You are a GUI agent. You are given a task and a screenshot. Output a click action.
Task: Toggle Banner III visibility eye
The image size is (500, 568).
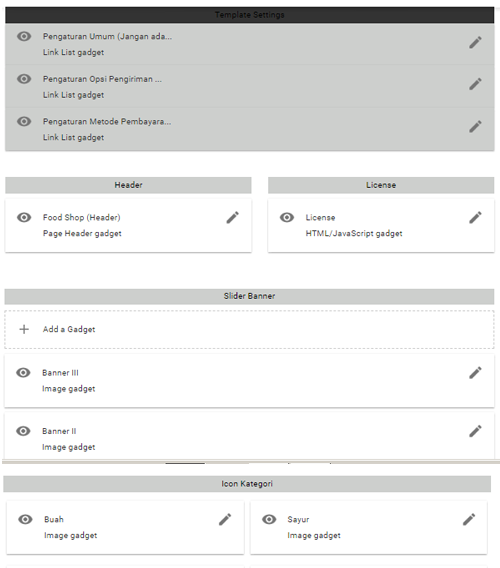coord(23,372)
